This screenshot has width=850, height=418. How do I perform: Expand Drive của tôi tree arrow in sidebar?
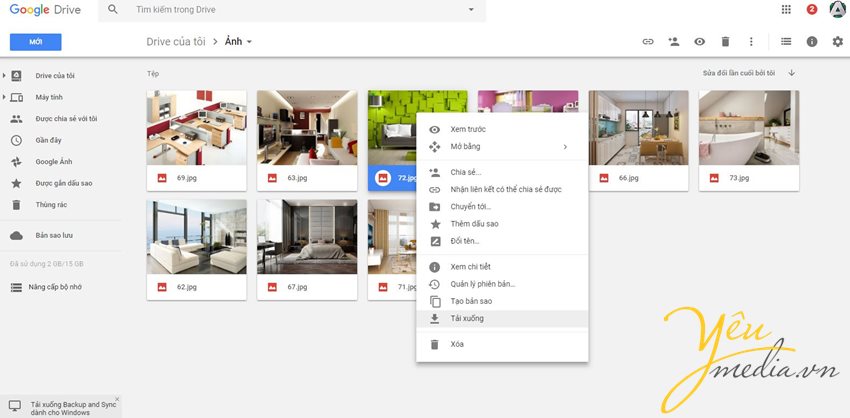pos(4,75)
